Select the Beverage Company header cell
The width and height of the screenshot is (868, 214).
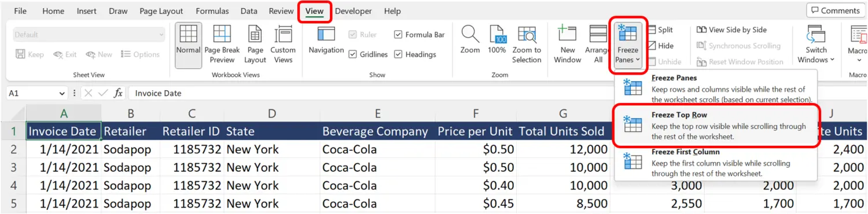point(377,131)
